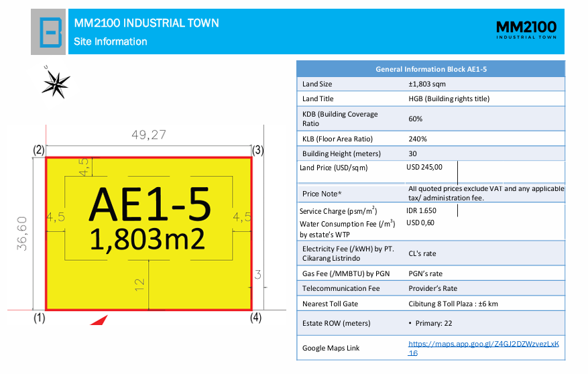Screen dimensions: 588x374
Task: Select the Building Height value 30
Action: pos(412,153)
